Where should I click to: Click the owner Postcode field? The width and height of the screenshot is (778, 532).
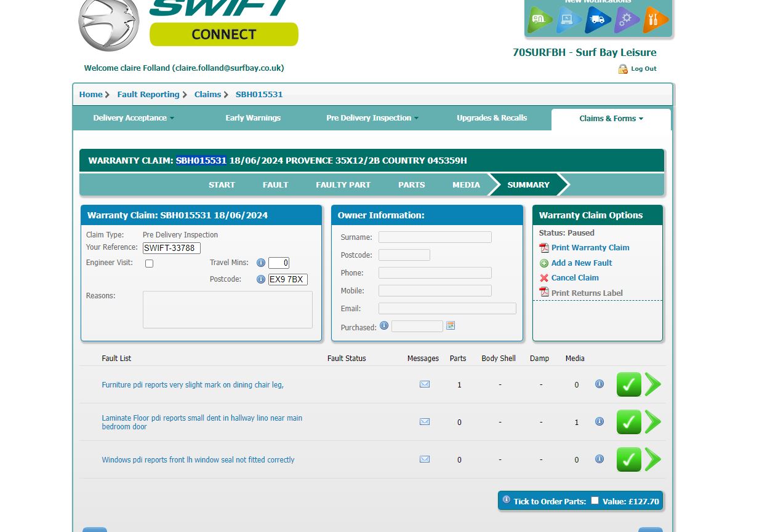(404, 255)
